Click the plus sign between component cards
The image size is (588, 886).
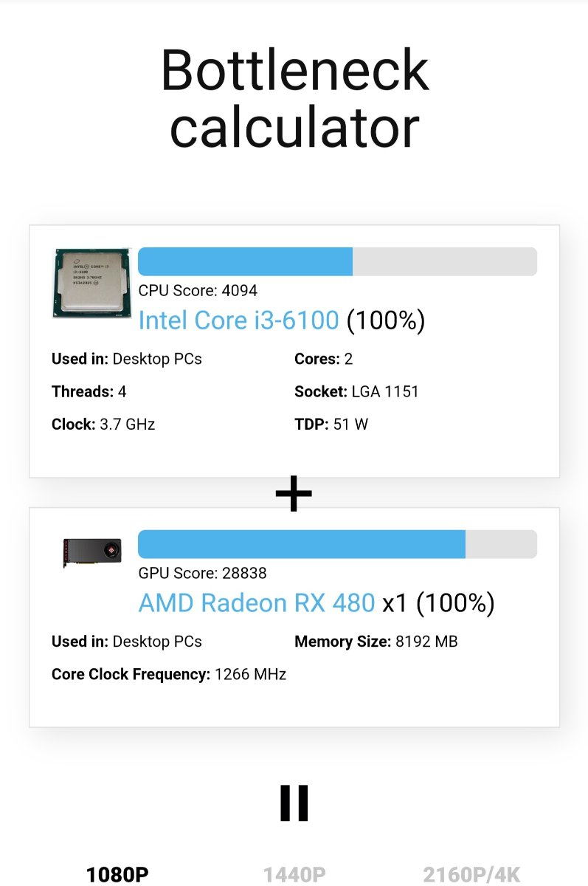[294, 495]
